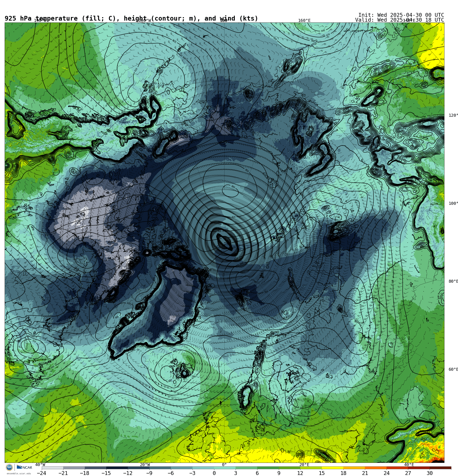Select the colorbar segment from -21 to -18

click(74, 468)
